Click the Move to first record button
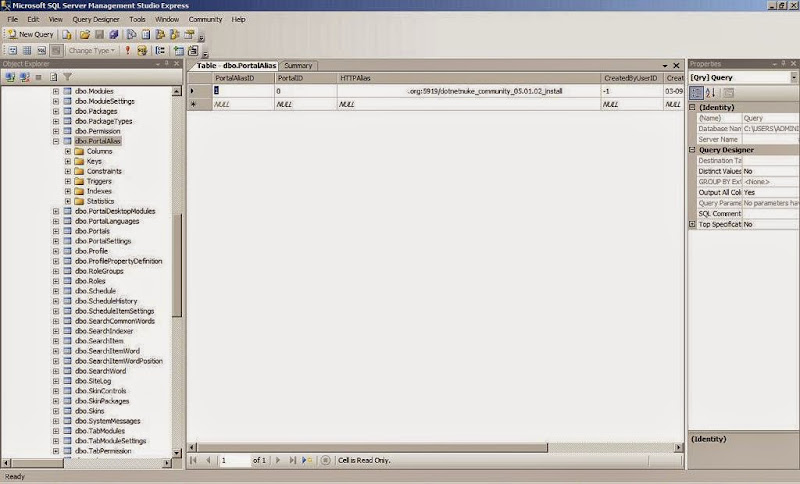The height and width of the screenshot is (484, 800). coord(194,460)
